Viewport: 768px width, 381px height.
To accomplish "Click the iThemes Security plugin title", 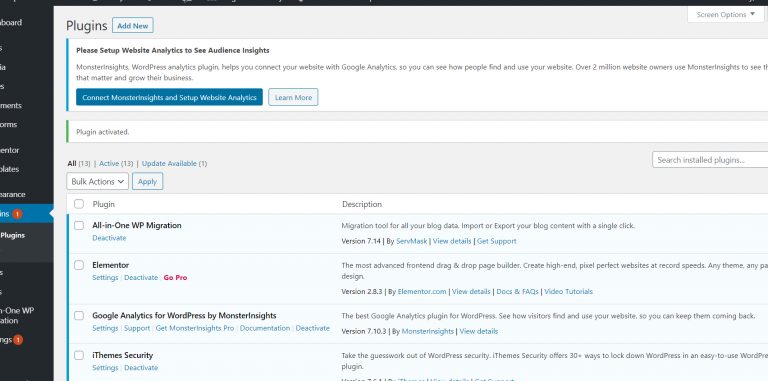I will (x=122, y=355).
